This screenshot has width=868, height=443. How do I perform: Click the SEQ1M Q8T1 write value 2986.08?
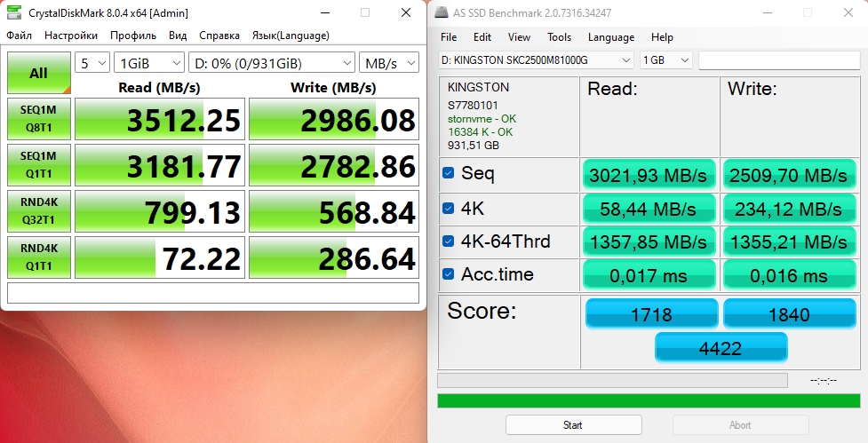(x=334, y=119)
